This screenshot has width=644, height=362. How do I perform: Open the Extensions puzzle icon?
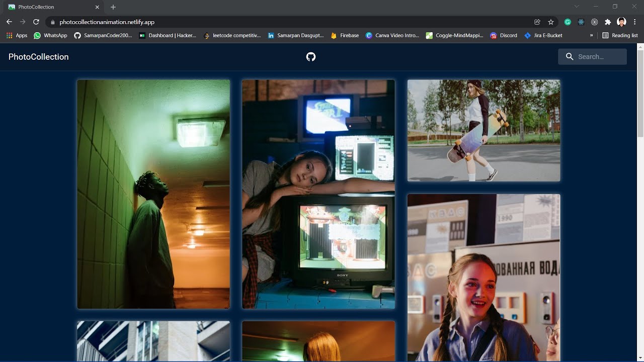(x=608, y=22)
